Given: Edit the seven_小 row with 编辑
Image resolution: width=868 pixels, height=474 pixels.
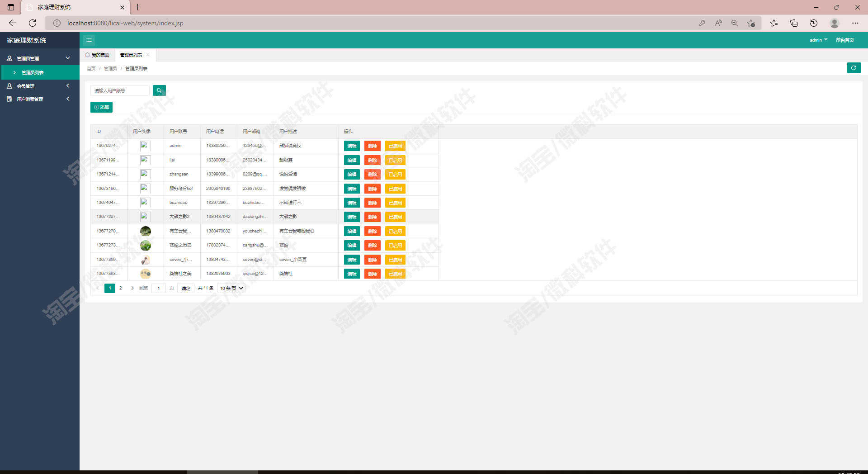Looking at the screenshot, I should point(352,260).
